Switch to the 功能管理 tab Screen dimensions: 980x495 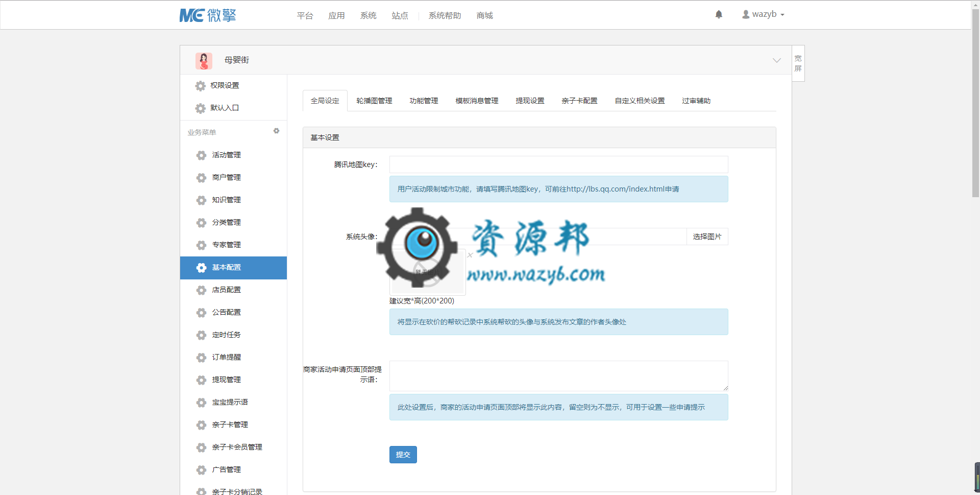click(x=424, y=101)
